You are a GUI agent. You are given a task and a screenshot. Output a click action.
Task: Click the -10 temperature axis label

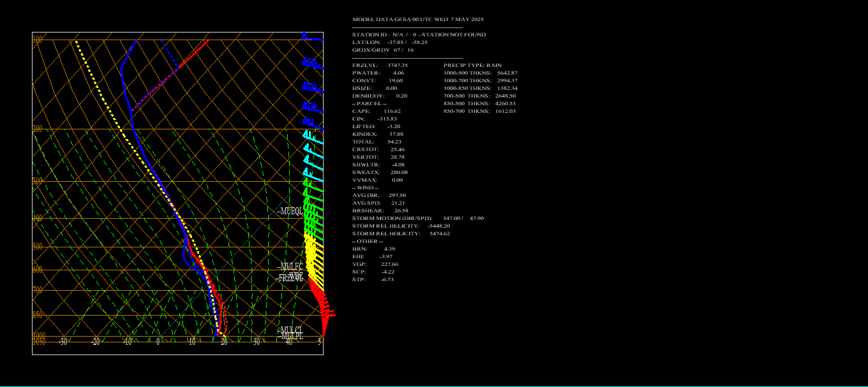(128, 342)
